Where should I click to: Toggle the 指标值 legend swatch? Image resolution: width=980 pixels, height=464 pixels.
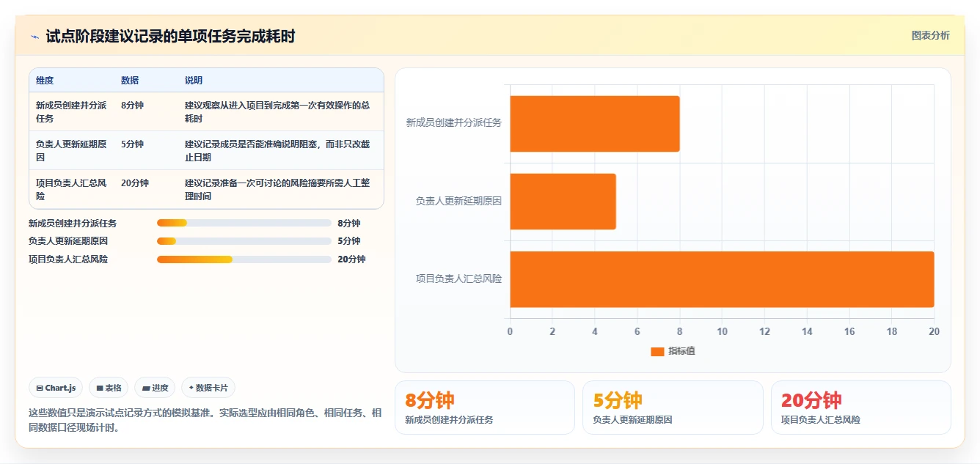tap(657, 351)
